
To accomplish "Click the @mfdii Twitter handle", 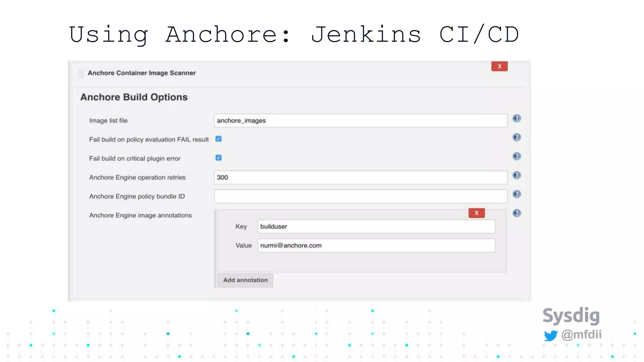I will pyautogui.click(x=581, y=334).
